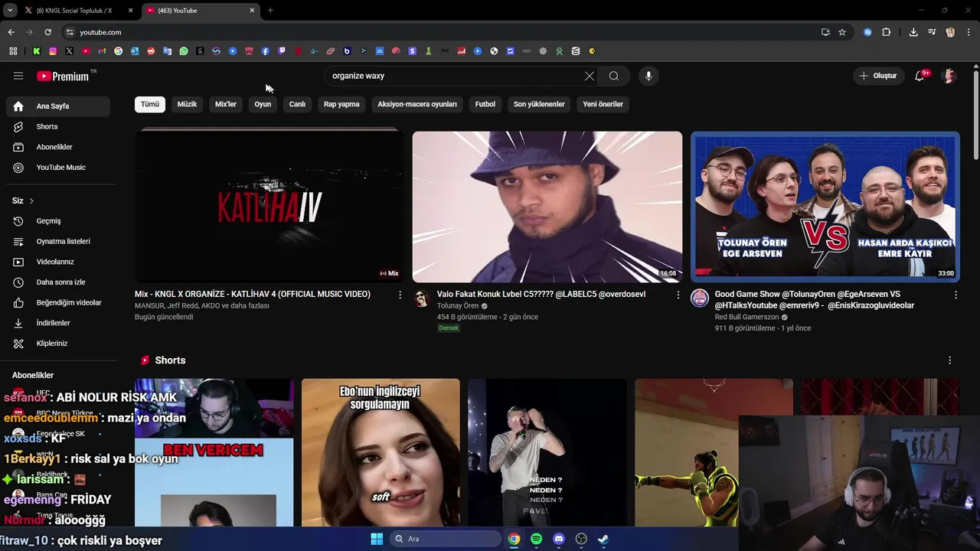
Task: Open the notifications bell
Action: (x=920, y=76)
